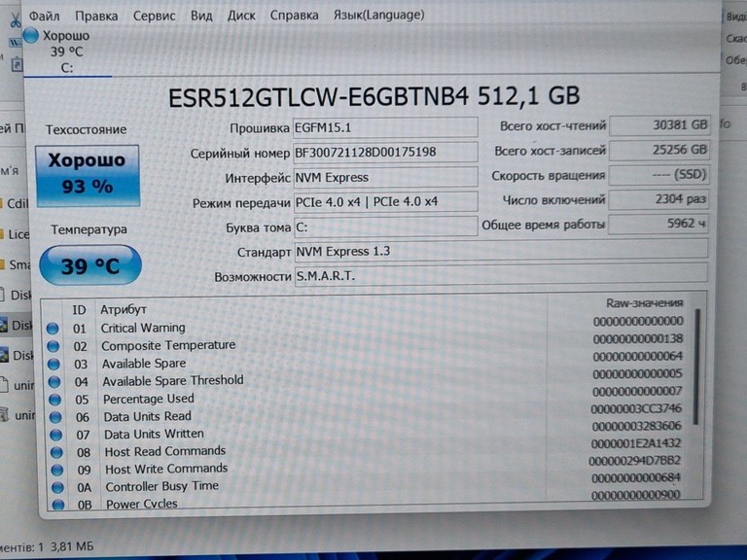Select the Power Cycles attribute name

coord(142,504)
